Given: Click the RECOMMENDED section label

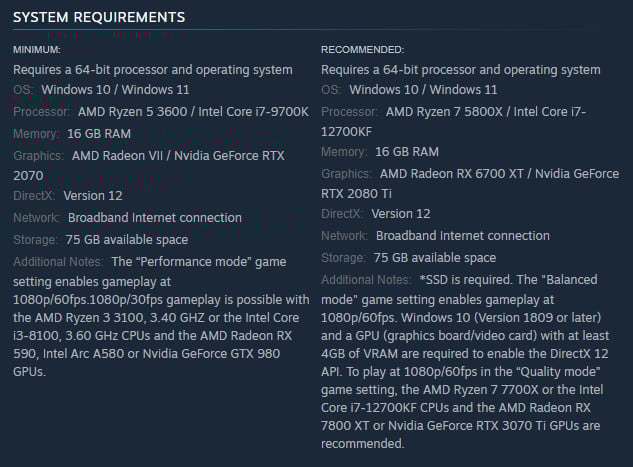Looking at the screenshot, I should point(362,50).
